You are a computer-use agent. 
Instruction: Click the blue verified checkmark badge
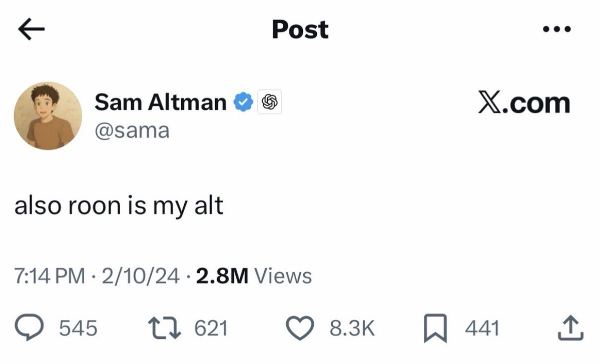(x=244, y=102)
